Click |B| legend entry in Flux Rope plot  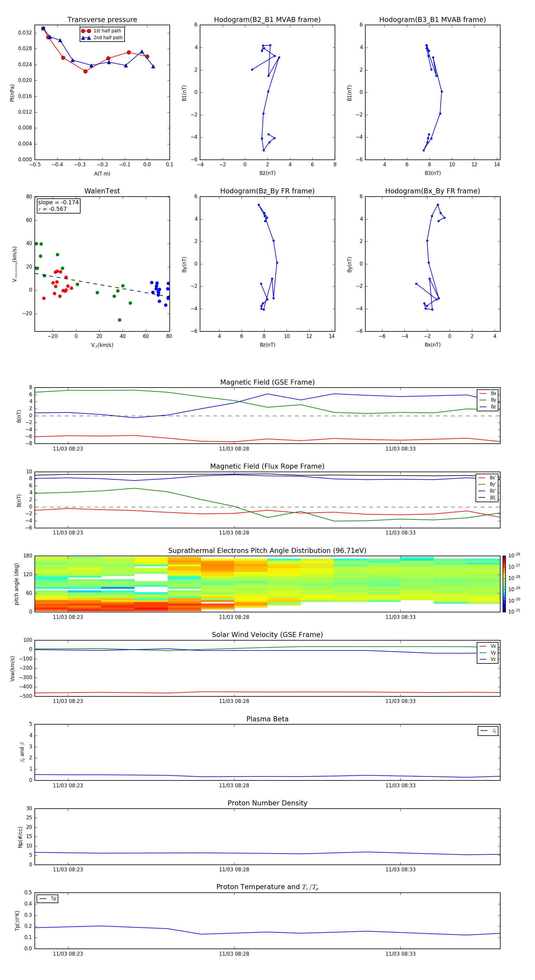pyautogui.click(x=487, y=498)
